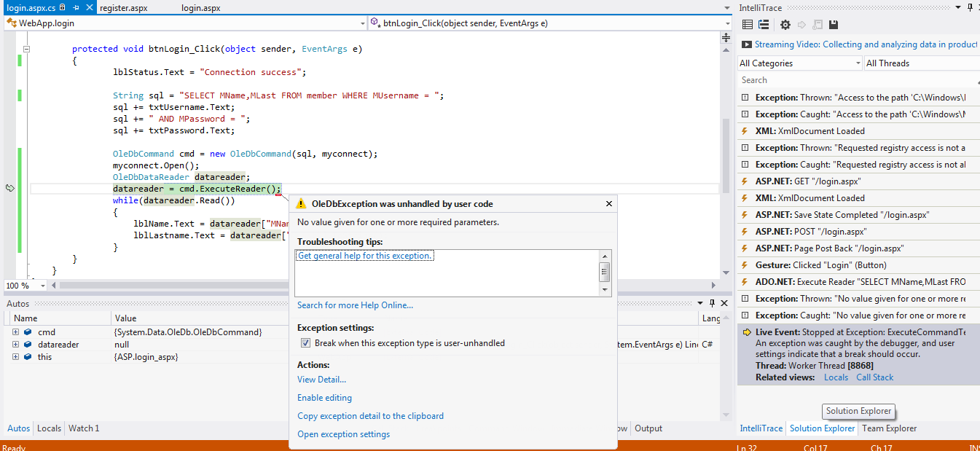Close the Autos panel

point(724,303)
